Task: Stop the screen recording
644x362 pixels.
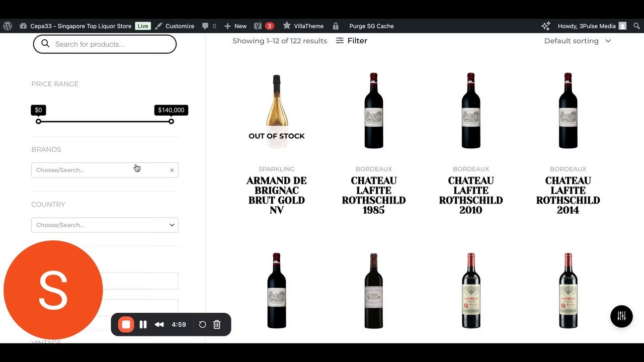Action: tap(126, 324)
